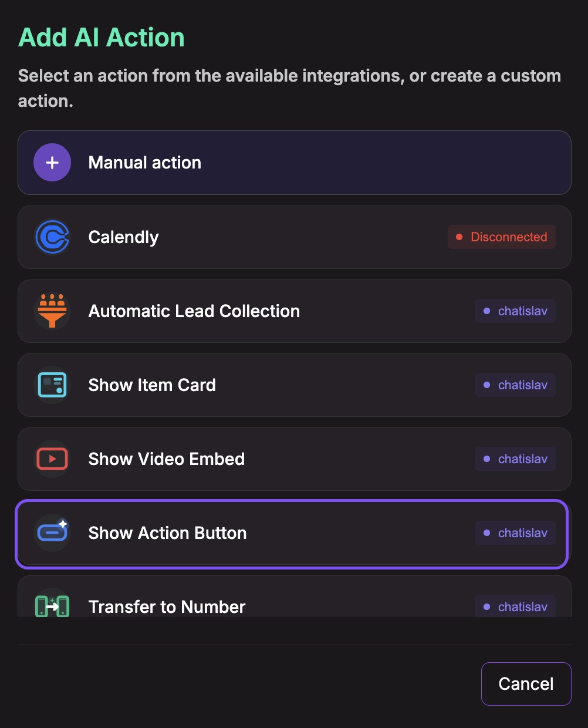Click the chatislav badge on Automatic Lead Collection

coord(515,311)
